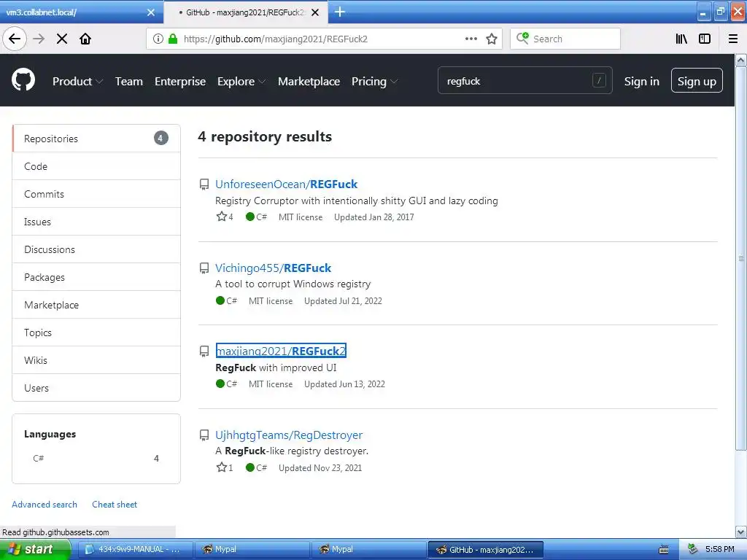The image size is (747, 560).
Task: Open the Advanced search link
Action: [44, 505]
